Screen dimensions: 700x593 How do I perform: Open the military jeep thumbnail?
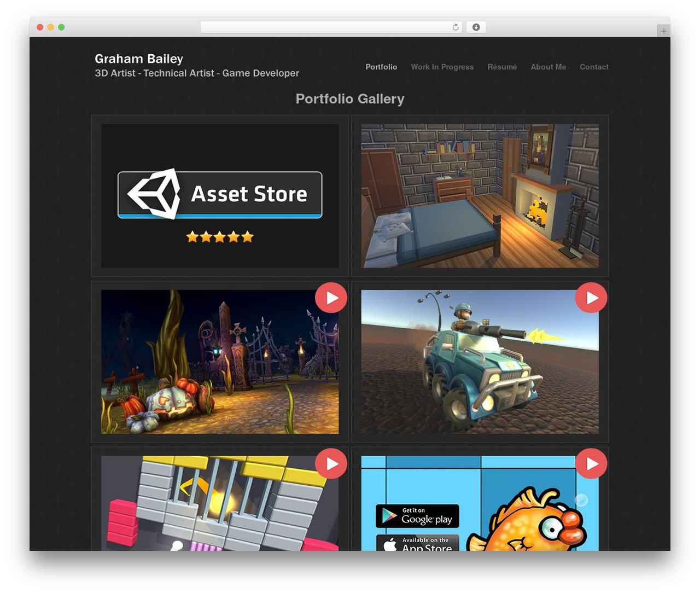pos(480,362)
